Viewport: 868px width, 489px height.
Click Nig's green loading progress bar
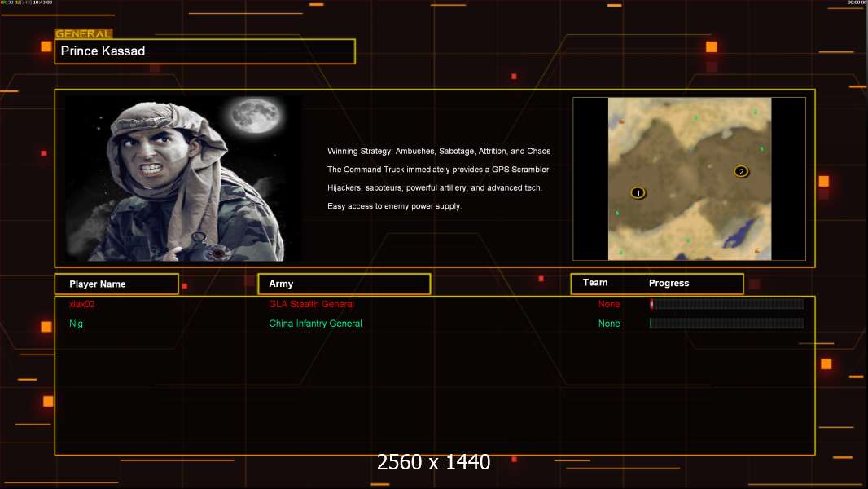pyautogui.click(x=727, y=324)
